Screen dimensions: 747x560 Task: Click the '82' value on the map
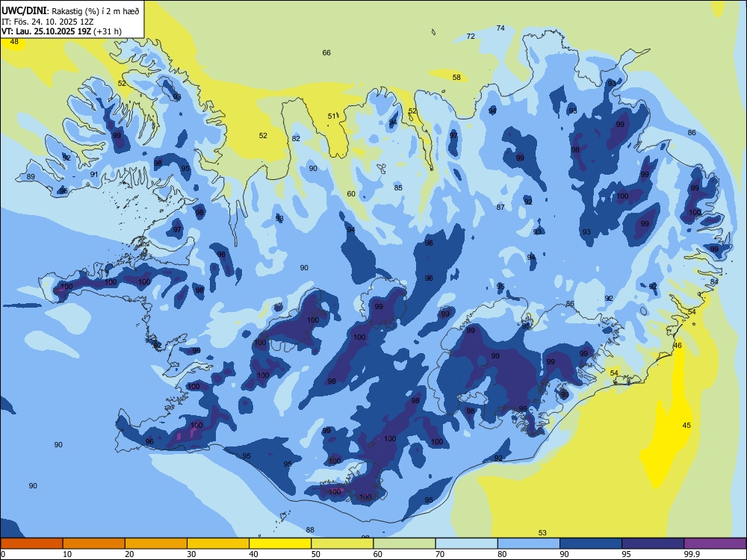click(297, 139)
